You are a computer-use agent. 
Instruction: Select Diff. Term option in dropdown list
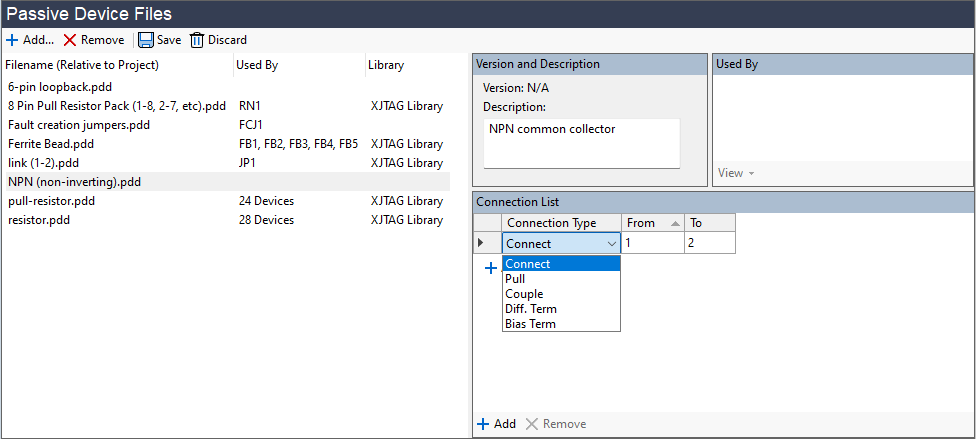531,309
